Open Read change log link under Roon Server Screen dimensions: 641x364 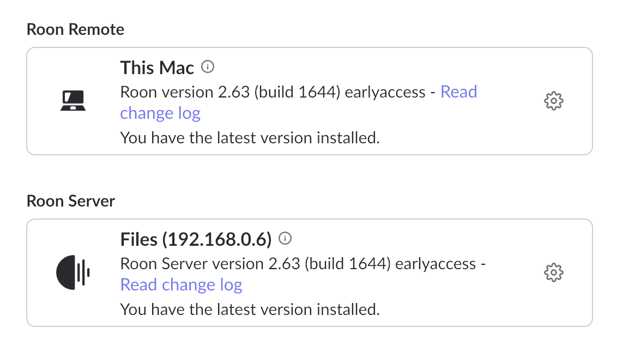pyautogui.click(x=181, y=284)
